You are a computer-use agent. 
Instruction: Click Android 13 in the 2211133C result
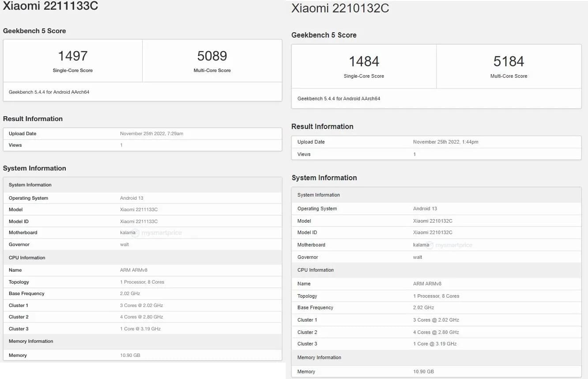coord(132,198)
